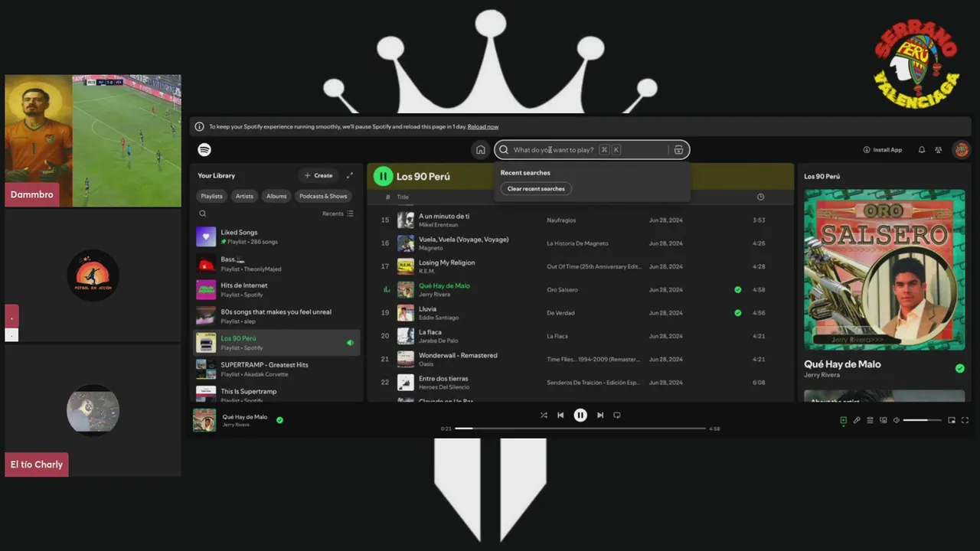Open Oro Salsero album link in track row

(x=562, y=290)
